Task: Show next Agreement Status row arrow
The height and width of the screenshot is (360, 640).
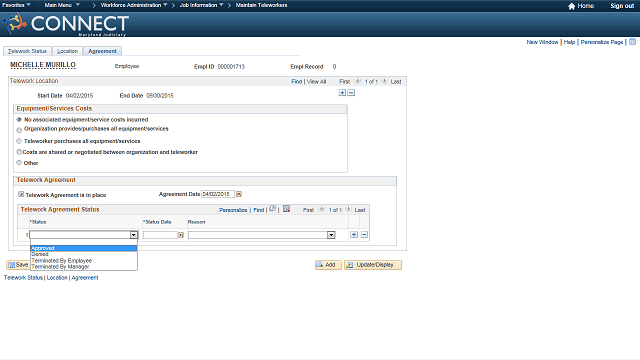Action: (349, 209)
